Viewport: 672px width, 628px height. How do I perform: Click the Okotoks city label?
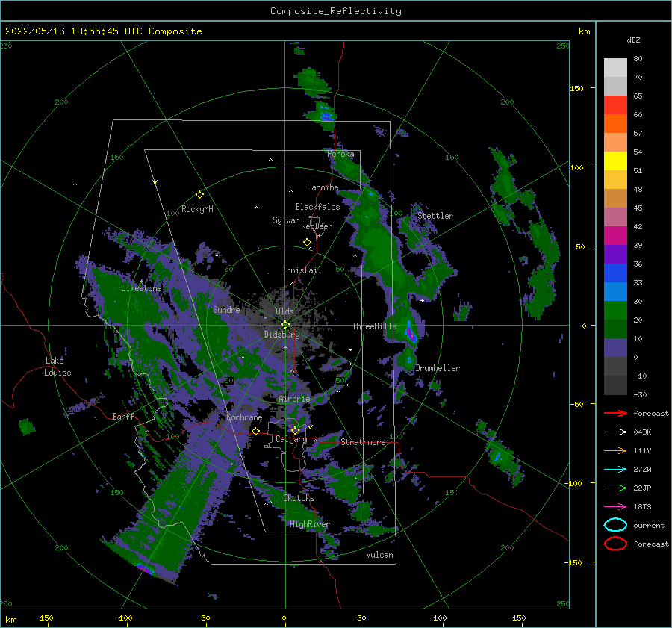tap(299, 498)
